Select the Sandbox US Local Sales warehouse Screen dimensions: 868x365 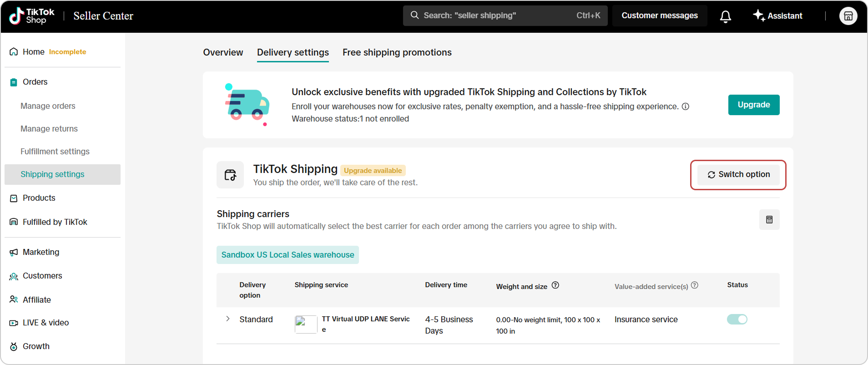click(x=288, y=255)
